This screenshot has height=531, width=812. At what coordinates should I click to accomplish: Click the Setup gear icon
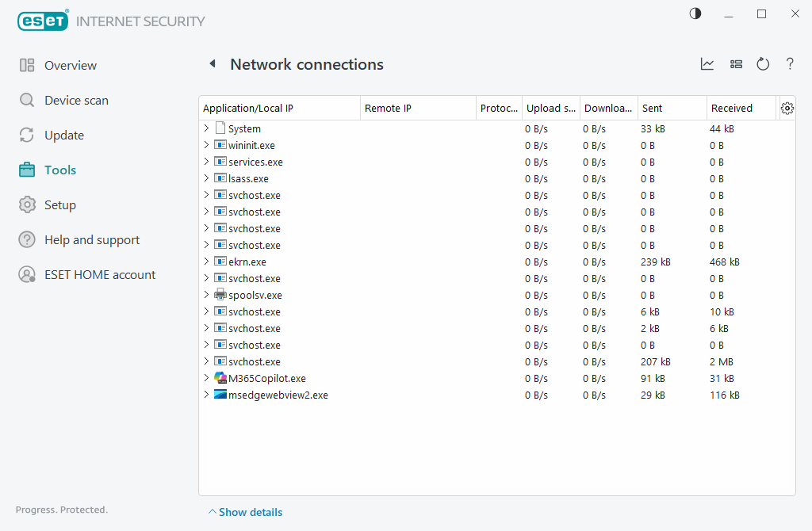pos(27,205)
